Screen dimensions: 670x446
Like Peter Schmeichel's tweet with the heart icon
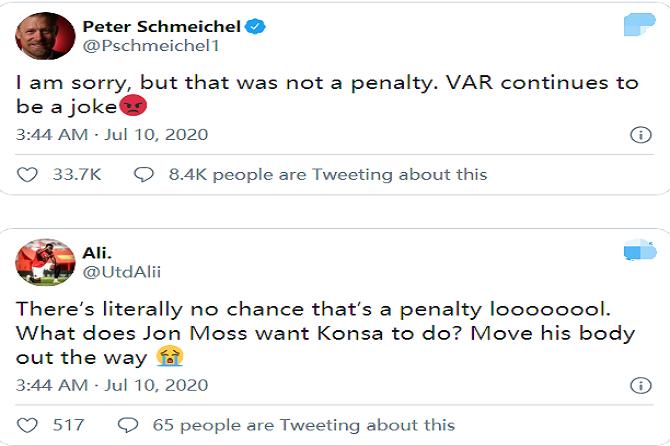coord(28,175)
